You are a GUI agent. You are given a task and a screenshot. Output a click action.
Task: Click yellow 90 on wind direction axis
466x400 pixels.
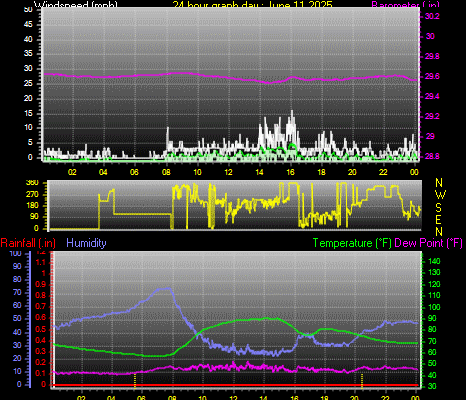(35, 217)
